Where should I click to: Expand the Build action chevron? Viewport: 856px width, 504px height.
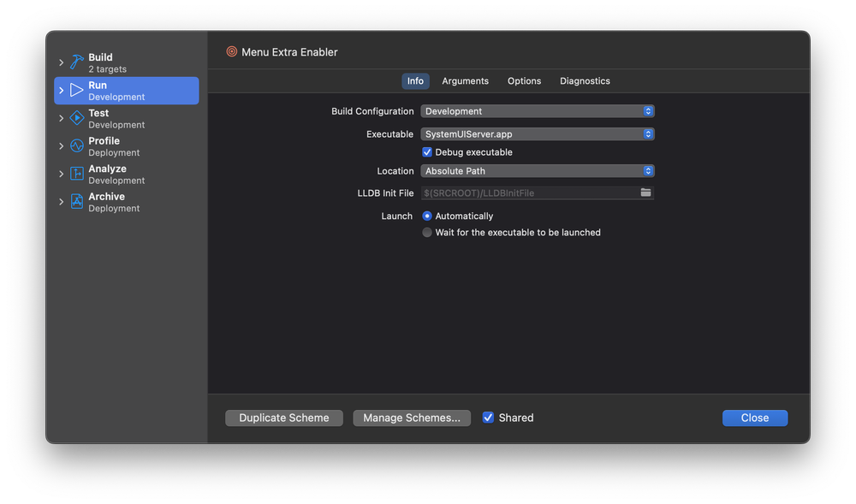tap(61, 62)
